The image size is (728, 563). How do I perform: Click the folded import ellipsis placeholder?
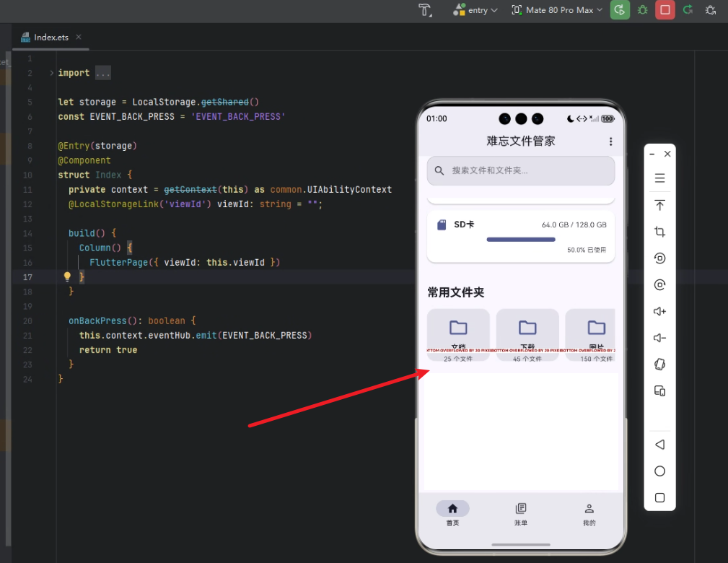103,73
